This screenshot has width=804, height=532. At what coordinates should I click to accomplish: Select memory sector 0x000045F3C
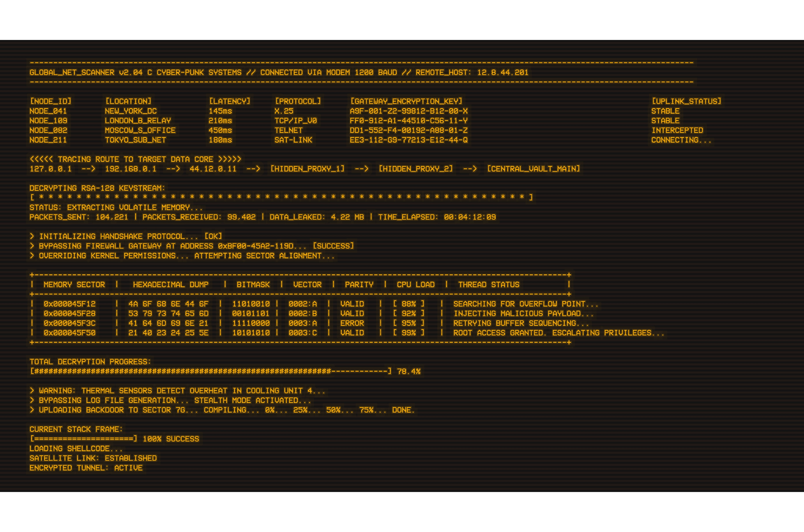click(70, 323)
